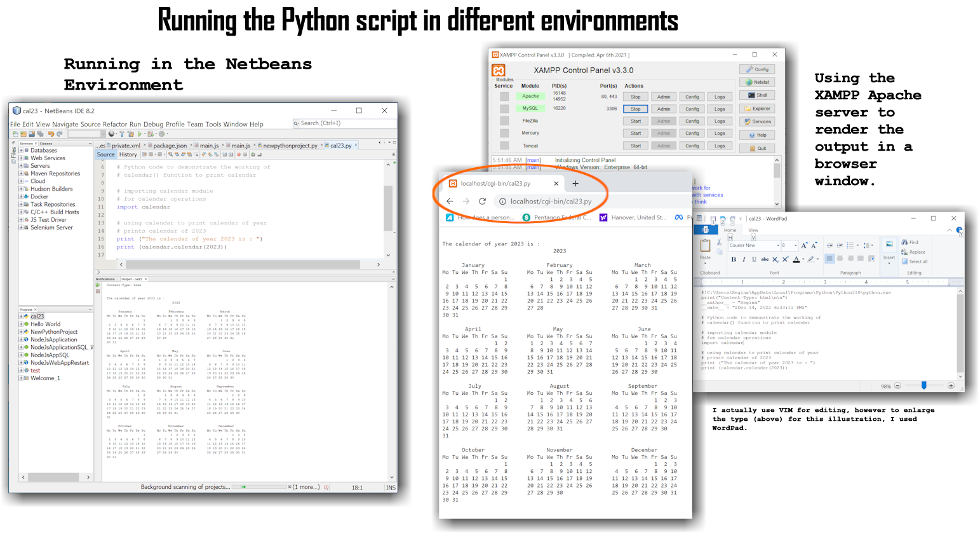Click NetBeans Debug Project toolbar icon
Screen dimensions: 980x534
pos(151,133)
